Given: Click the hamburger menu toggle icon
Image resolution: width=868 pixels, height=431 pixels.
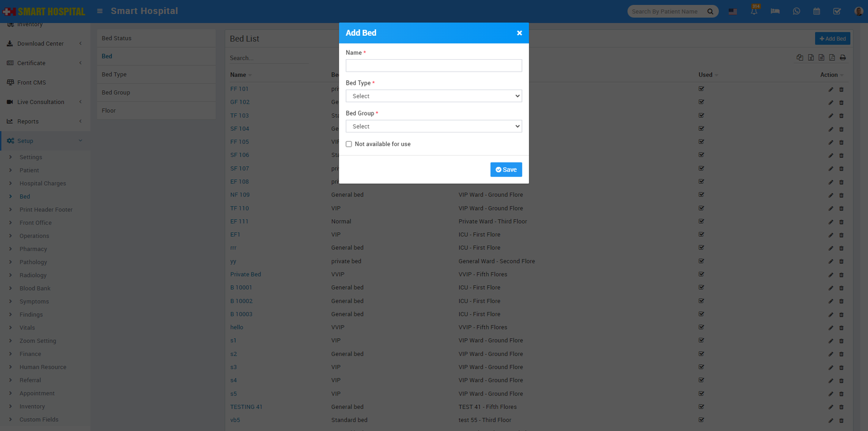Looking at the screenshot, I should (x=100, y=11).
